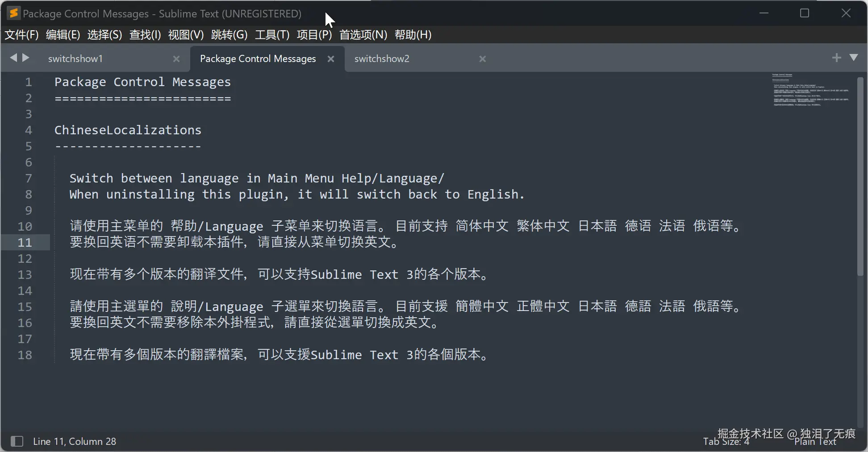This screenshot has width=868, height=452.
Task: Open the Tab Size: 4 selector
Action: (726, 442)
